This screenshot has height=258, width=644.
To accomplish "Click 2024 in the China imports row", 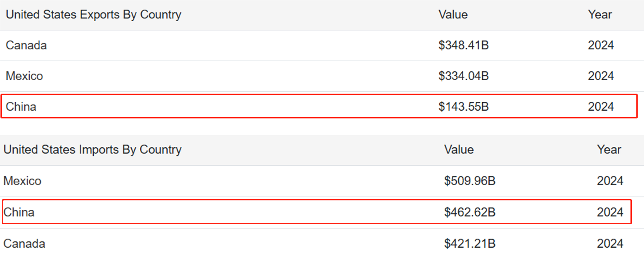I will (x=610, y=212).
